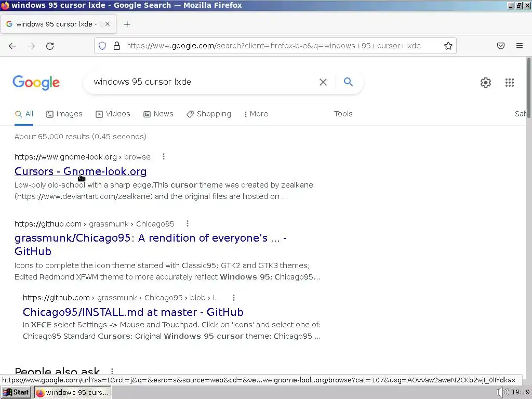This screenshot has width=532, height=399.
Task: Clear the search box with X
Action: click(323, 82)
